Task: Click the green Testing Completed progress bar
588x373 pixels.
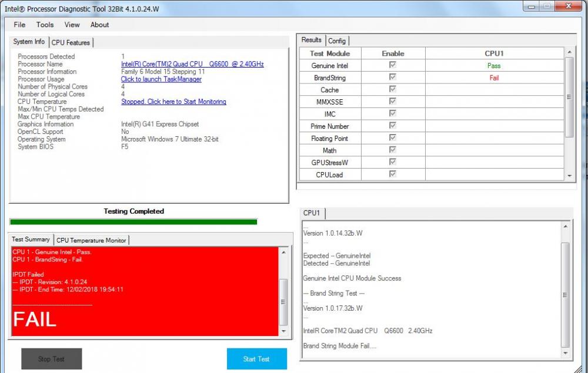Action: point(133,221)
